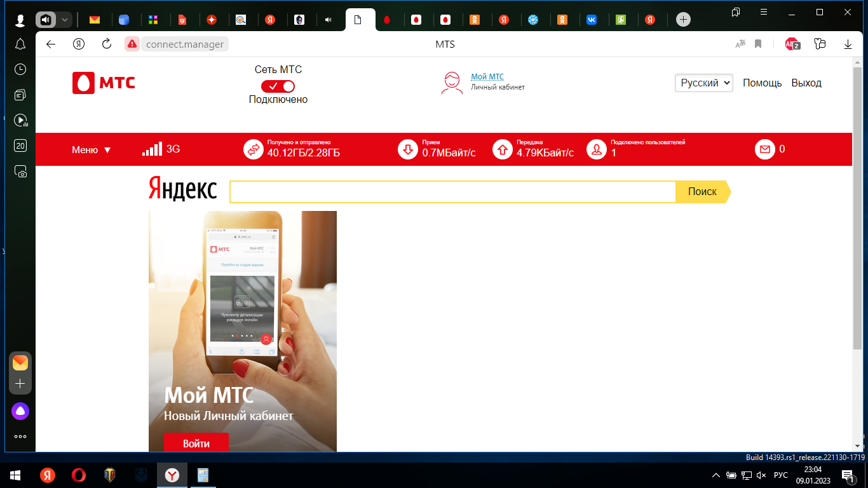The image size is (868, 488).
Task: Open the Windows Start menu
Action: 15,475
